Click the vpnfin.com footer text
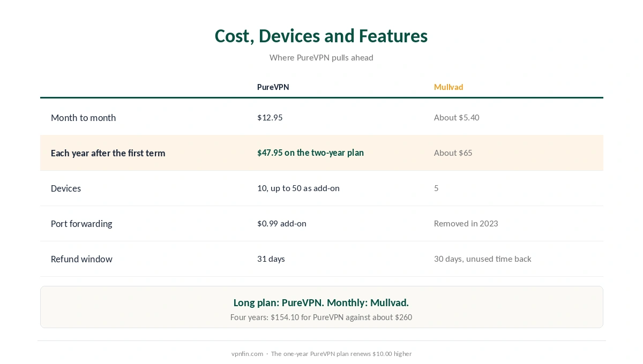Screen dimensions: 643x364 (247, 354)
